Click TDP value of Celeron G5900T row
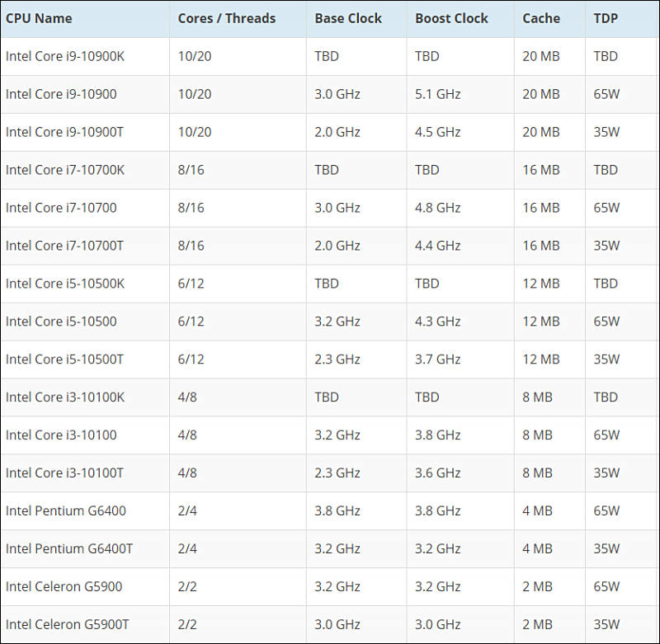660x644 pixels. click(x=606, y=624)
